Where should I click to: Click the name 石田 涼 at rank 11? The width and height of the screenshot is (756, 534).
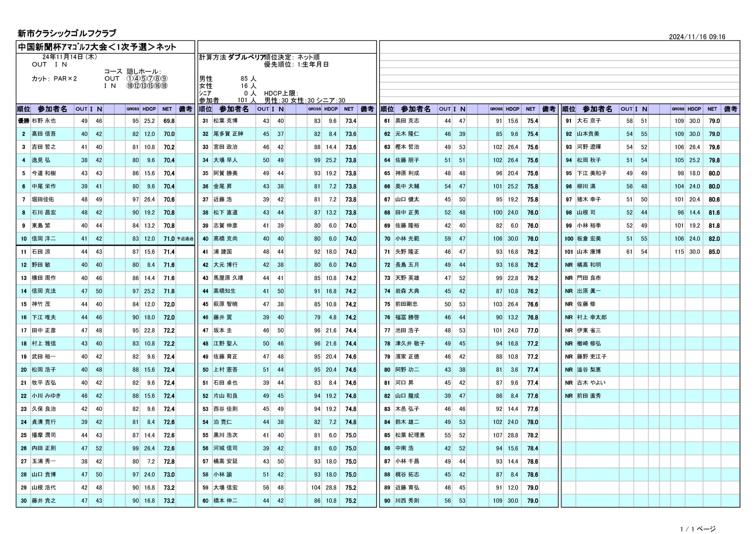click(41, 252)
